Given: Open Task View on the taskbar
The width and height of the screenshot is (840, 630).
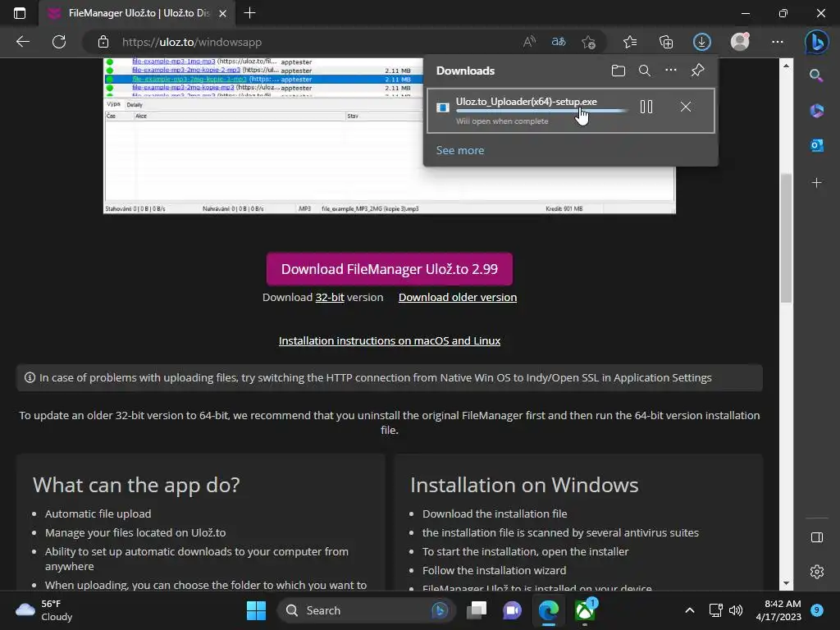Looking at the screenshot, I should coord(477,610).
